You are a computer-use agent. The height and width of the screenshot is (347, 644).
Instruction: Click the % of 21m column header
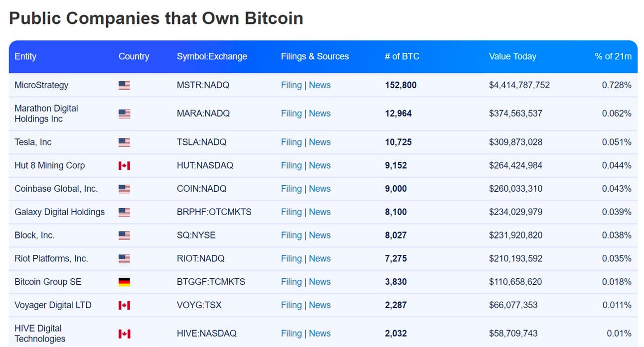[613, 56]
